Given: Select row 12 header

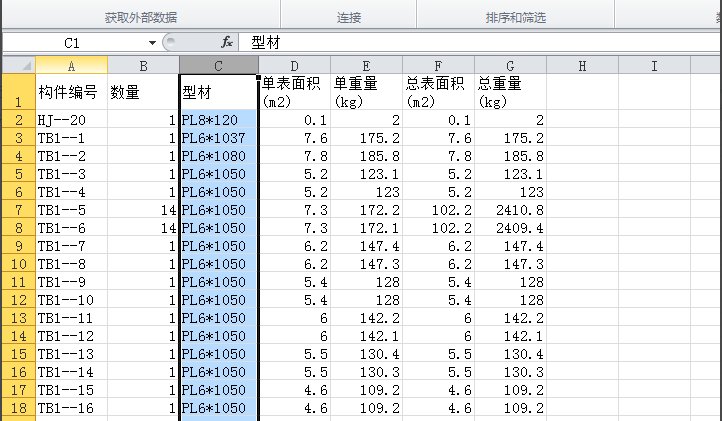Looking at the screenshot, I should coord(19,300).
